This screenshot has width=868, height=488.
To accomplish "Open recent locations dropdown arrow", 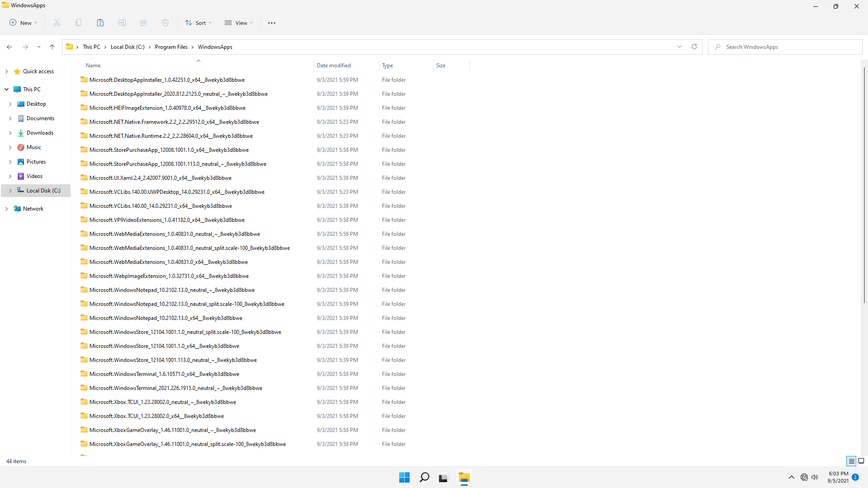I will (39, 47).
